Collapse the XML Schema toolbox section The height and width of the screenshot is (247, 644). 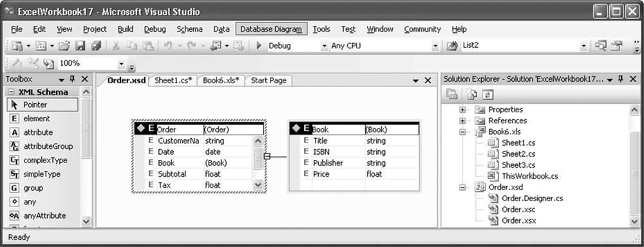pyautogui.click(x=12, y=92)
